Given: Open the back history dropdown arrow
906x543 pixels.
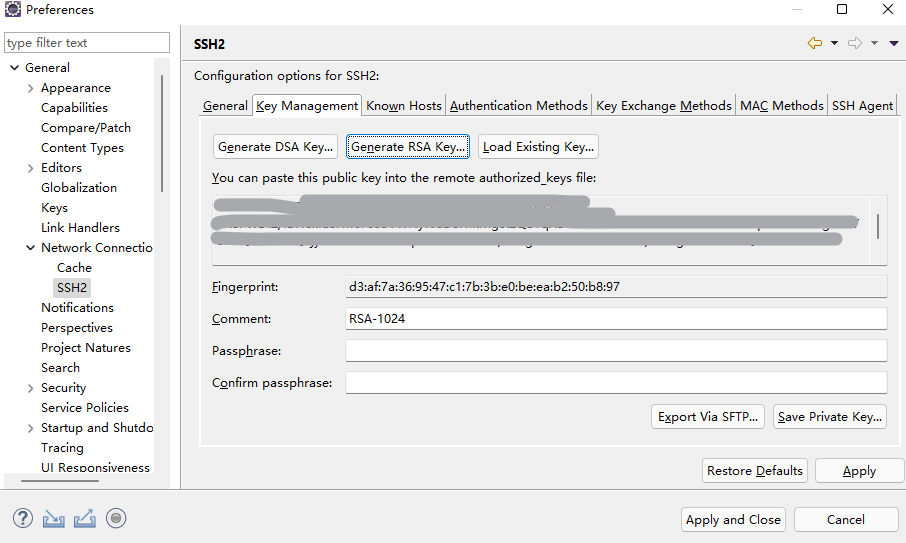Looking at the screenshot, I should [x=834, y=43].
